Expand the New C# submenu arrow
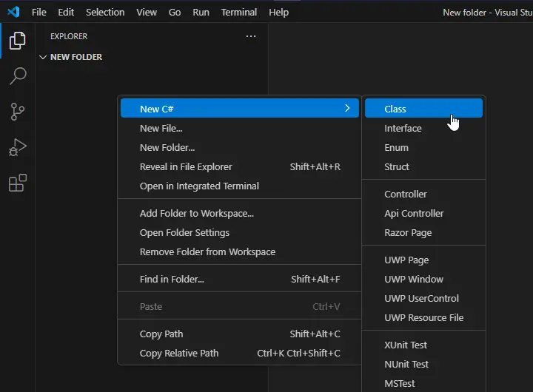This screenshot has width=533, height=392. click(x=347, y=109)
